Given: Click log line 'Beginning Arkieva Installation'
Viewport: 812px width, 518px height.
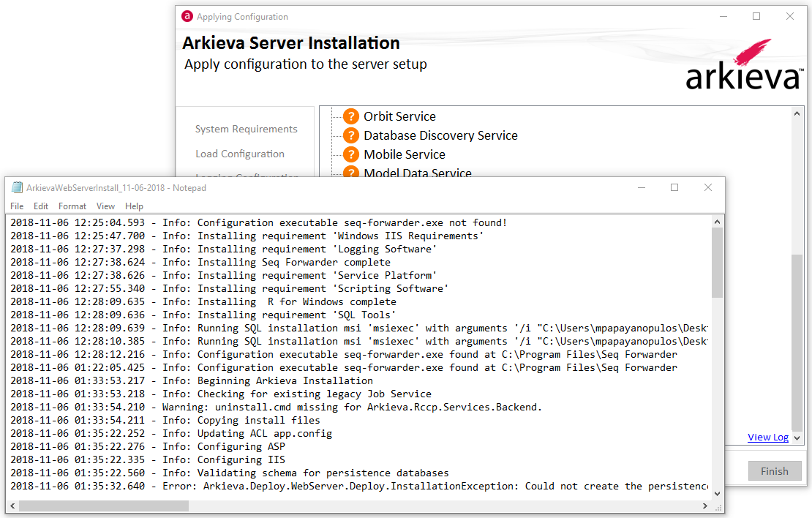Looking at the screenshot, I should click(x=192, y=380).
